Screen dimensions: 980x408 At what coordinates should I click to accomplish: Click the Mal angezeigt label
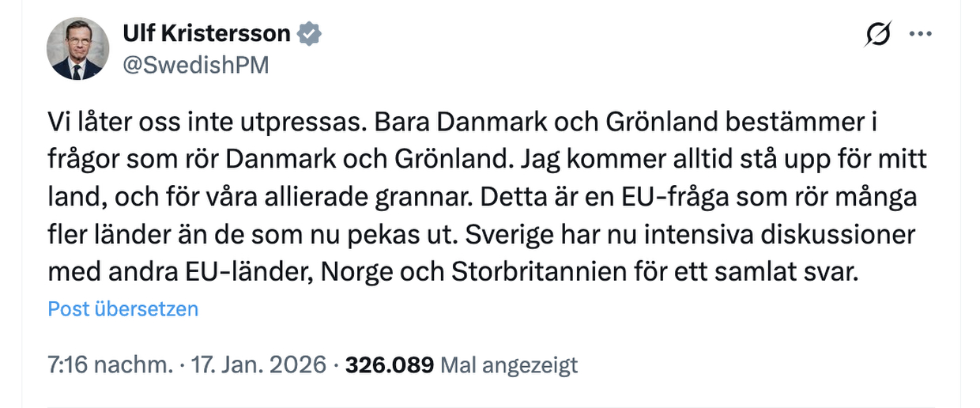coord(509,365)
